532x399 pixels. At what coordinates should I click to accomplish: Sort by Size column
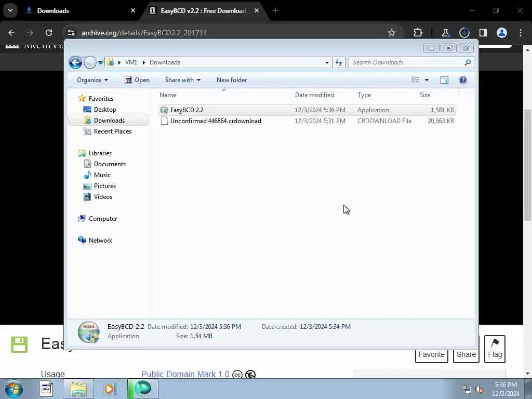437,95
